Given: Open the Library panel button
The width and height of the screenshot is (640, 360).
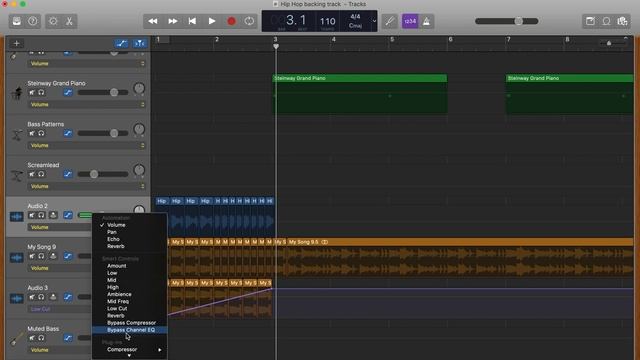Looking at the screenshot, I should (x=17, y=21).
